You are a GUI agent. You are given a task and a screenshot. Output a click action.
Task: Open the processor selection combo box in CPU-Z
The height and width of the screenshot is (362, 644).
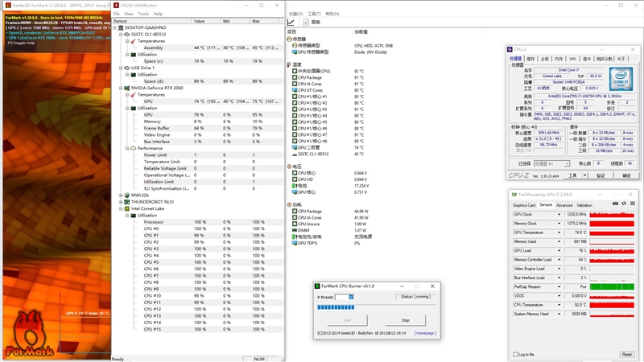point(551,164)
